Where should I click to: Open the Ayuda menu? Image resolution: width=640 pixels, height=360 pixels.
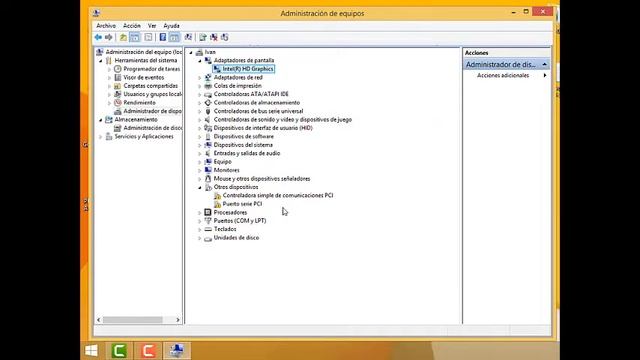(x=171, y=26)
